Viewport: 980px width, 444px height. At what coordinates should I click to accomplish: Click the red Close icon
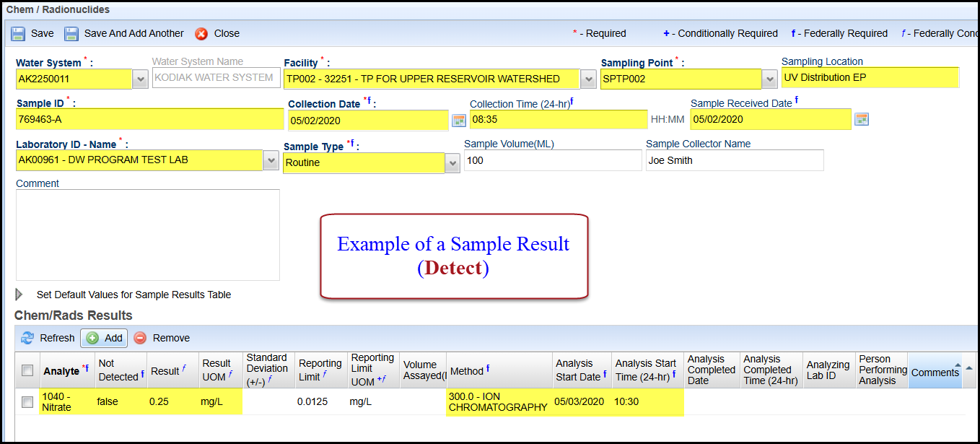click(x=201, y=34)
